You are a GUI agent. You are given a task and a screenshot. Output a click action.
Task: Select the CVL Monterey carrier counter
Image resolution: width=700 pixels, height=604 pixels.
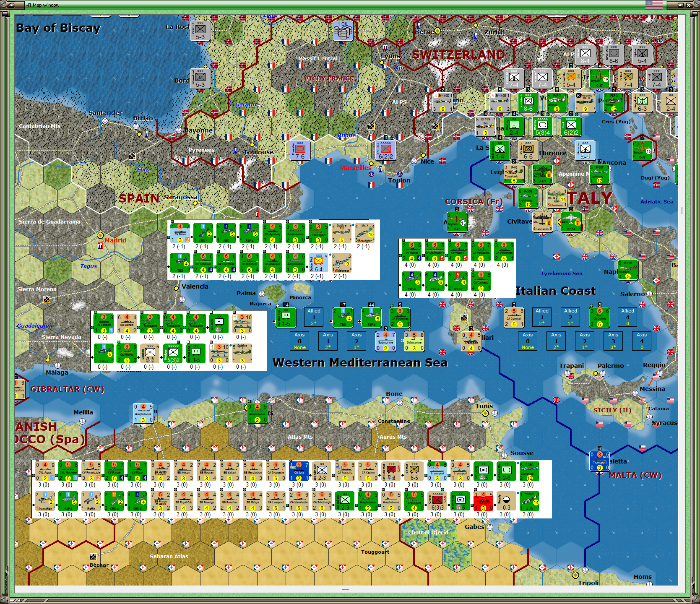point(68,471)
